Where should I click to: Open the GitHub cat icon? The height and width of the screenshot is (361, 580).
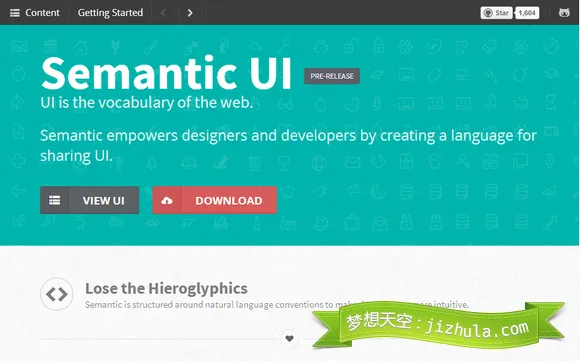(x=564, y=13)
